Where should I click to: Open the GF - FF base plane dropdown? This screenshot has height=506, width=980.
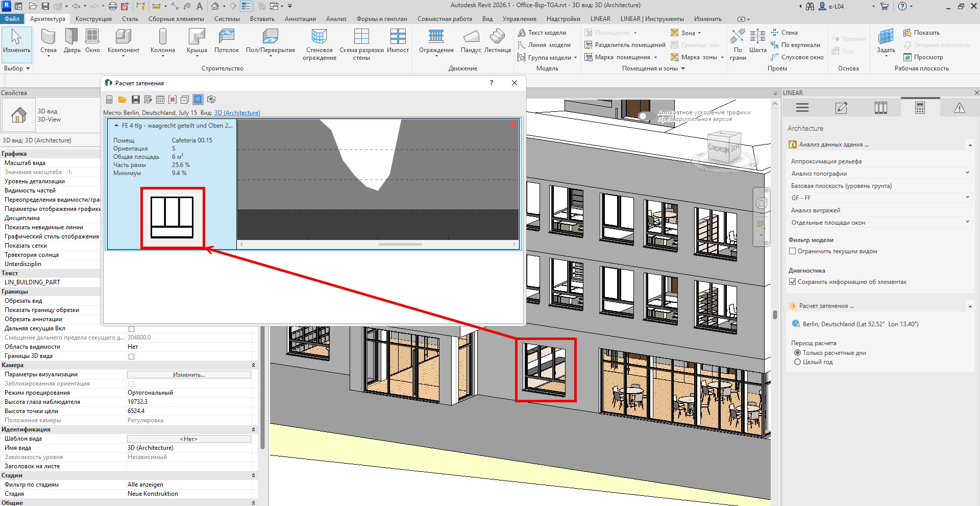(x=879, y=198)
